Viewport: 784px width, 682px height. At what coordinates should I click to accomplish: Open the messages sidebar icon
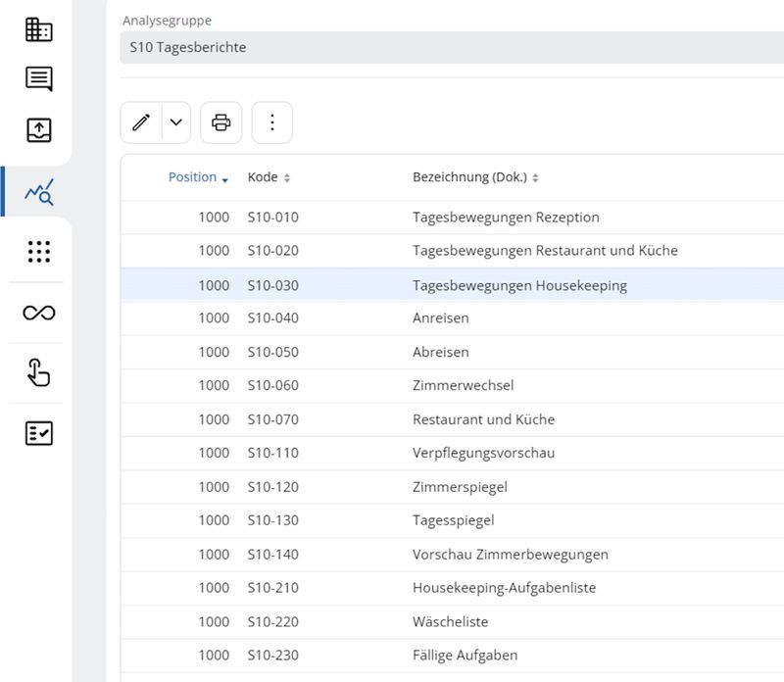39,79
